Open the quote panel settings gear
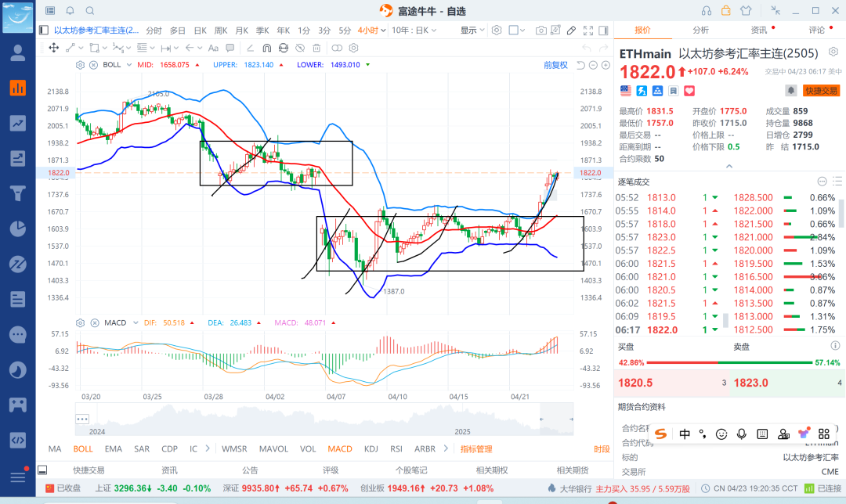The width and height of the screenshot is (846, 504). pyautogui.click(x=833, y=52)
